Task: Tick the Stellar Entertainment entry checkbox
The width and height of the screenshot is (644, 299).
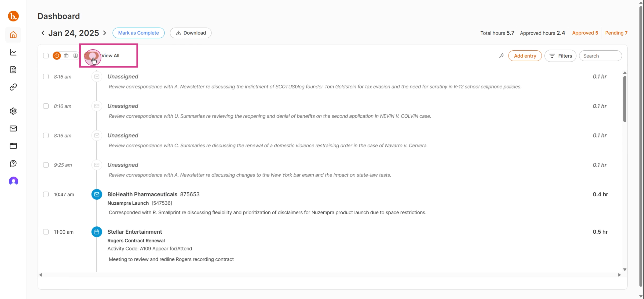Action: click(x=46, y=232)
